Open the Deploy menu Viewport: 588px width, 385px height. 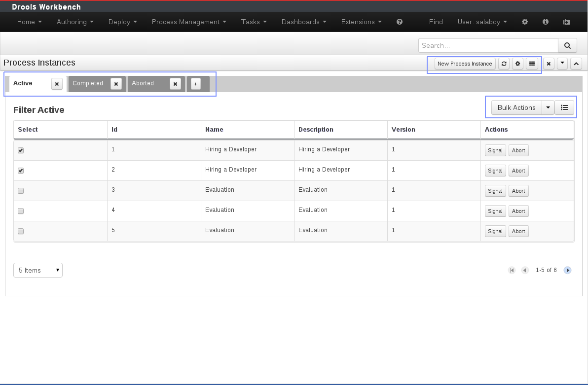point(123,22)
